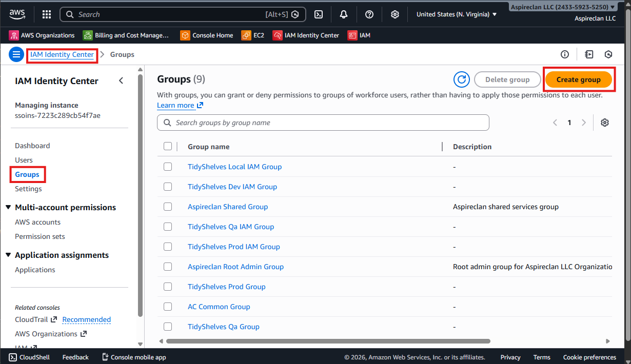The width and height of the screenshot is (631, 364).
Task: Open the Learn more link
Action: pos(175,105)
